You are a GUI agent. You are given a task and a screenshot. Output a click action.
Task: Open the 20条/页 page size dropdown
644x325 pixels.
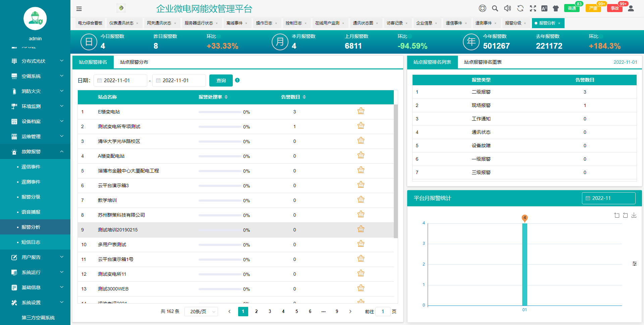click(x=201, y=312)
